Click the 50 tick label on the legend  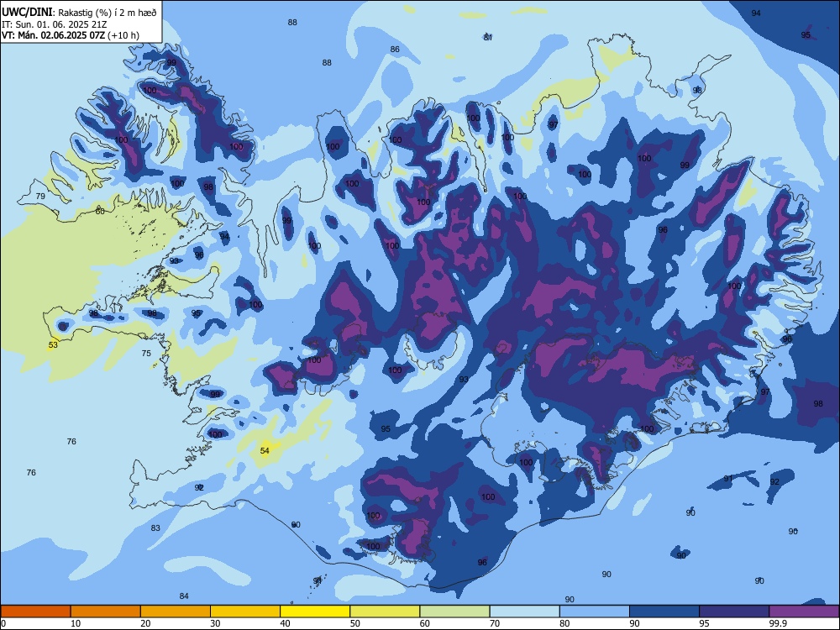355,623
